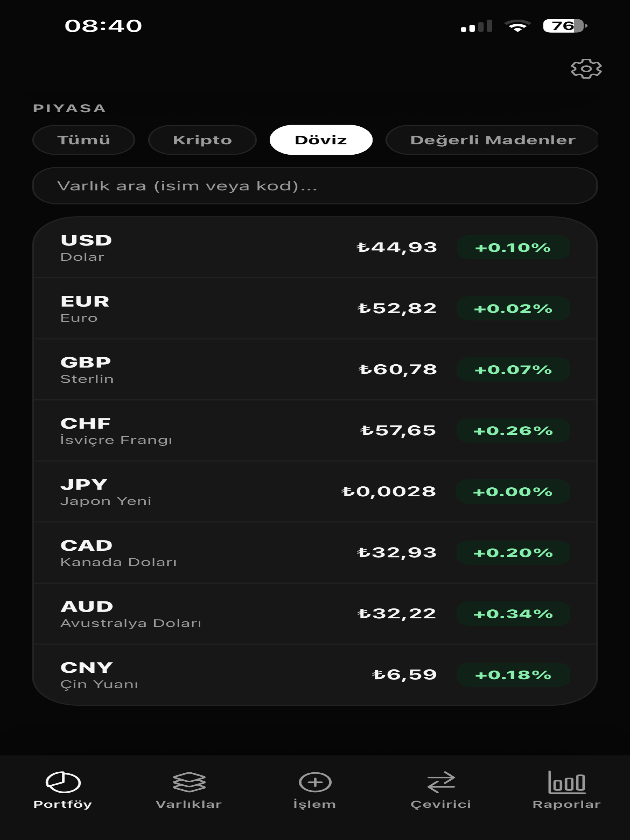
Task: Tap the İşlem plus circle icon
Action: coord(315,782)
